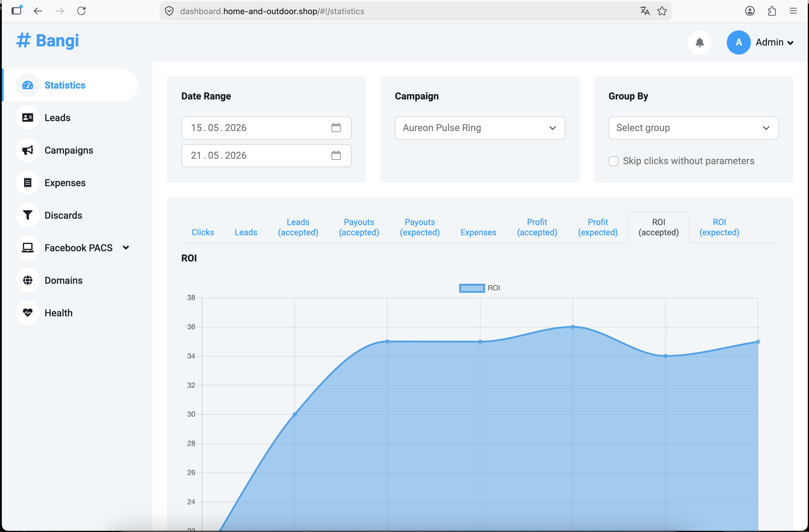Click the peak chart data point at 36
809x532 pixels.
(573, 327)
